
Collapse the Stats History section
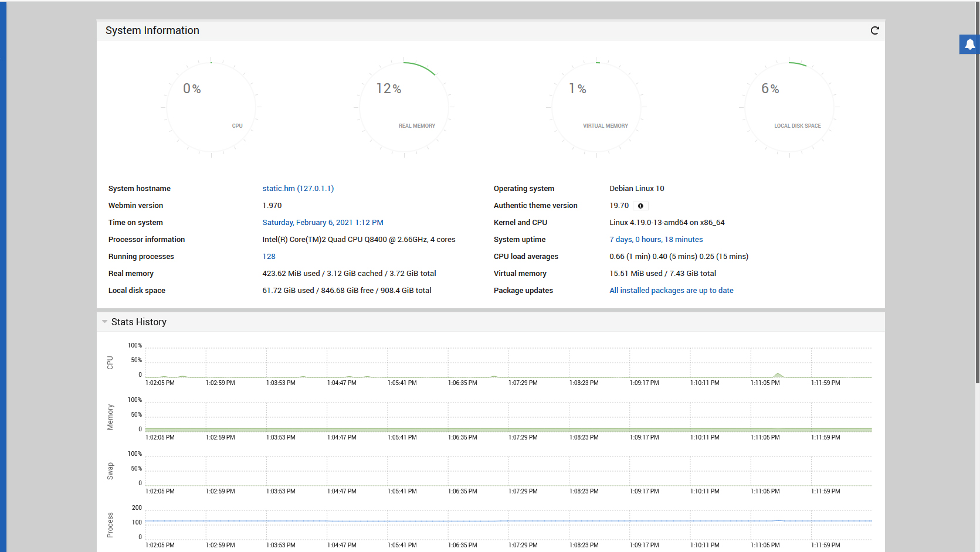(104, 322)
